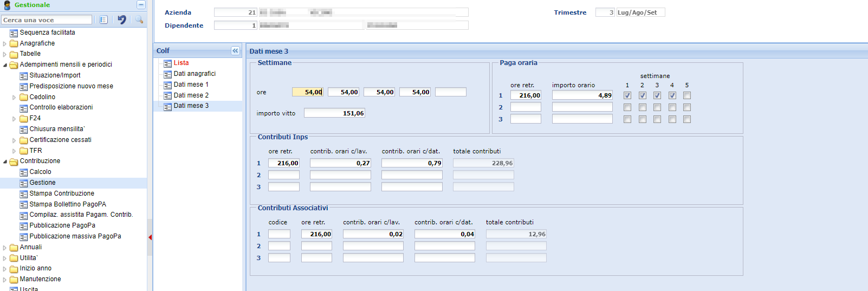Check settimana 5 for paga oraria row 1
The image size is (868, 291).
(687, 95)
